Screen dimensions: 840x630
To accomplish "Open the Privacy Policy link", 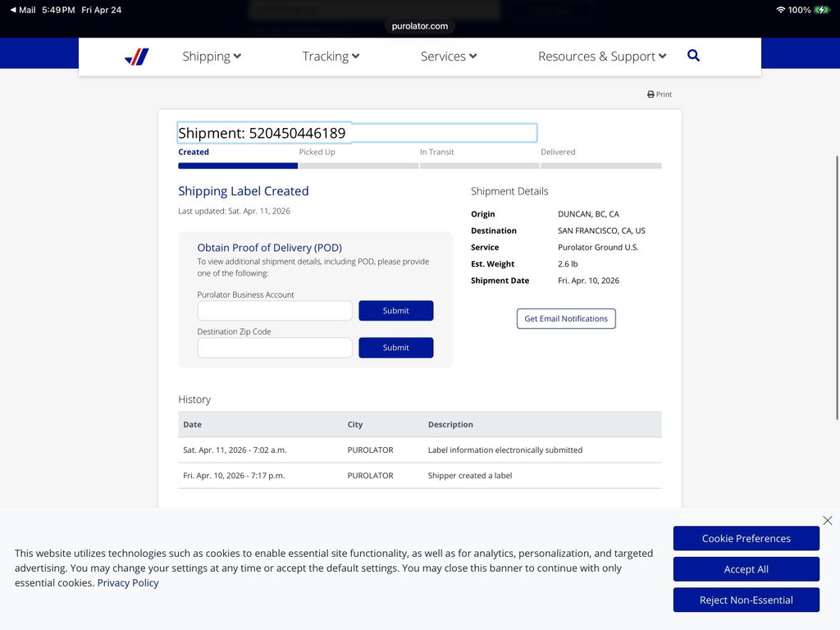I will click(127, 583).
